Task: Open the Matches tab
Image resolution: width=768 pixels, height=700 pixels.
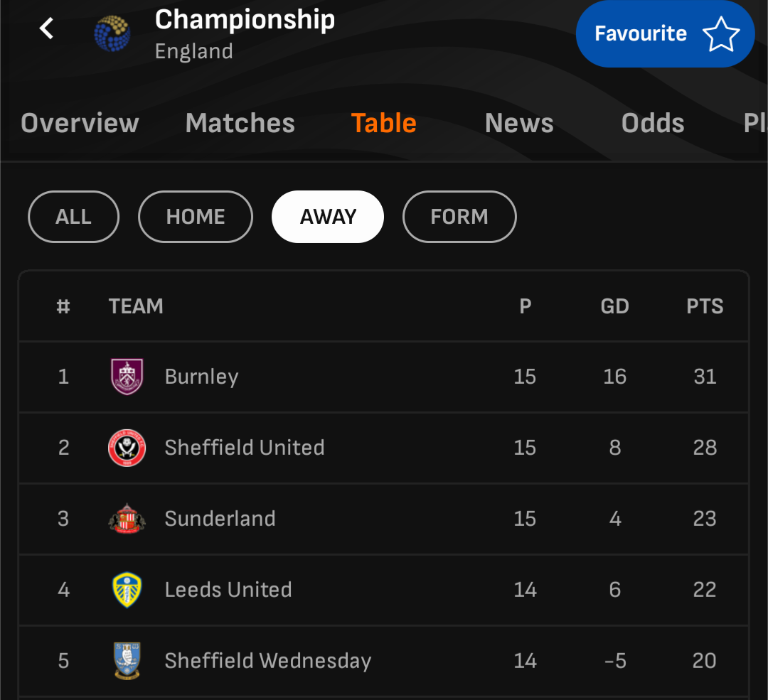Action: tap(240, 124)
